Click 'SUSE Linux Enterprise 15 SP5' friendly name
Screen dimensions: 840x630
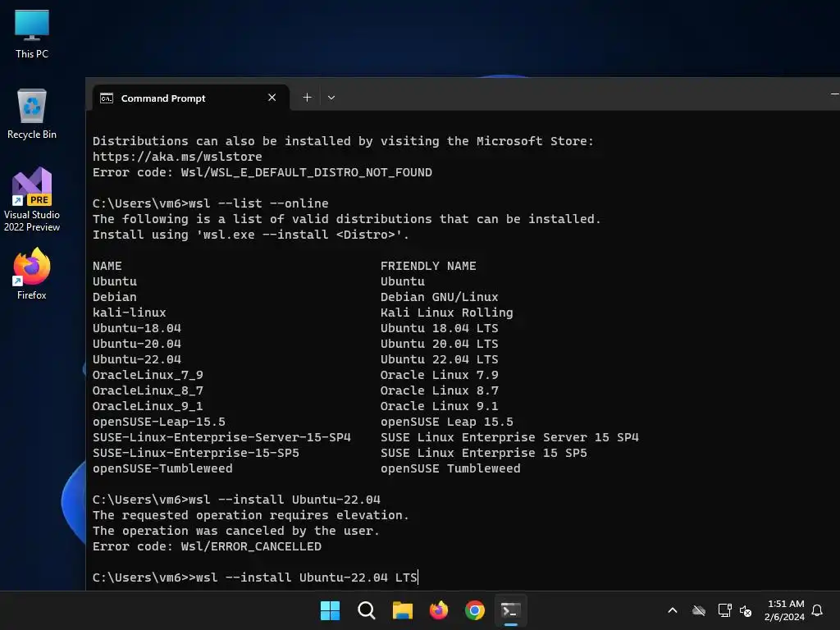click(484, 453)
